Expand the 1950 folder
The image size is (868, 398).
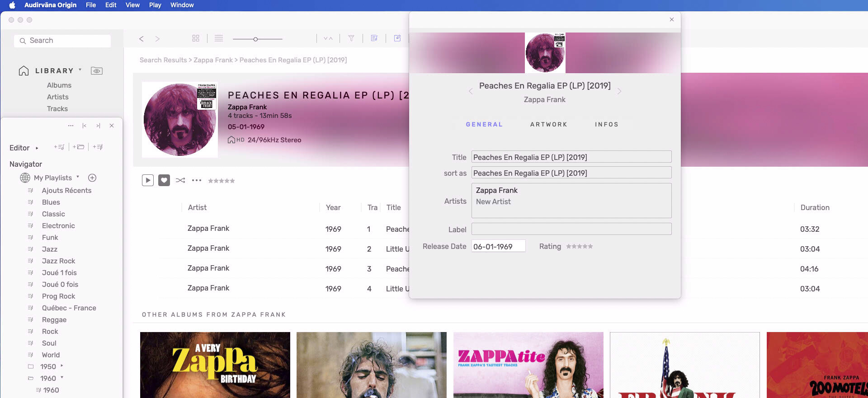(x=62, y=365)
